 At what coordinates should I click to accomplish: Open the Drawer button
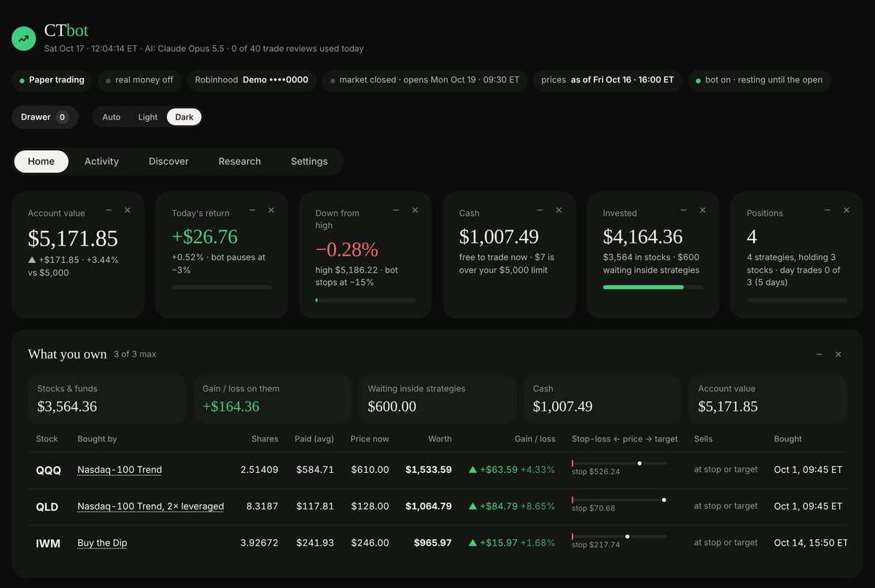click(x=44, y=117)
